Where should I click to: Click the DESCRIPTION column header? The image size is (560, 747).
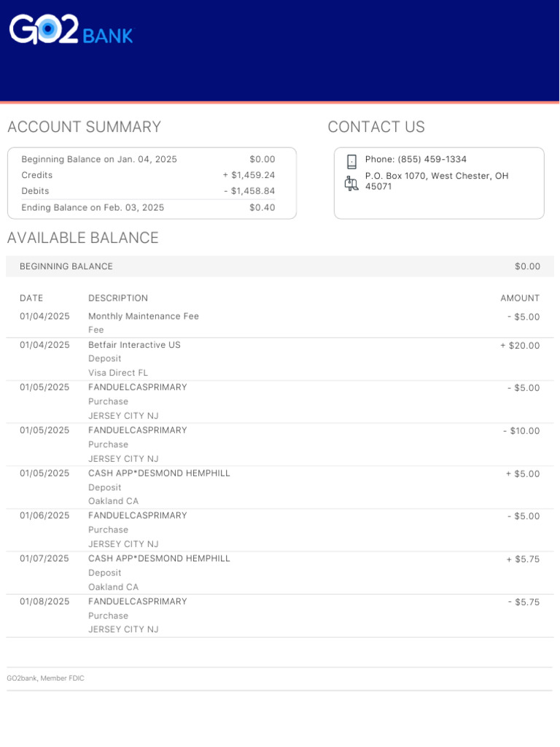tap(118, 298)
